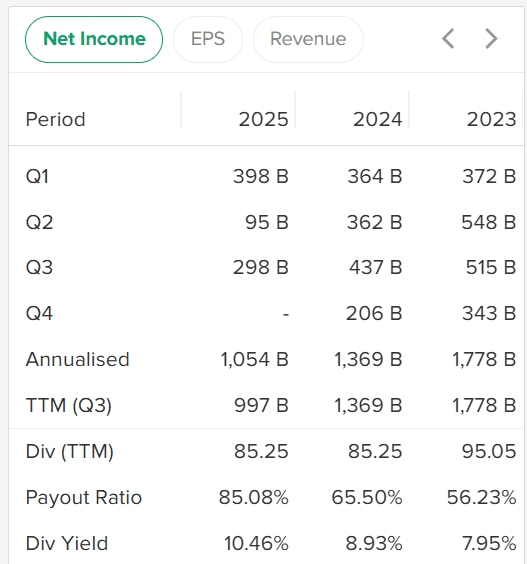Viewport: 527px width, 564px height.
Task: Click the Q3 row label
Action: [39, 268]
